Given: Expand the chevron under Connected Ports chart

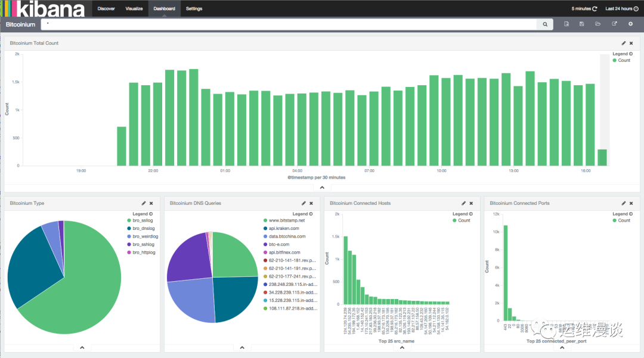Looking at the screenshot, I should pos(562,347).
